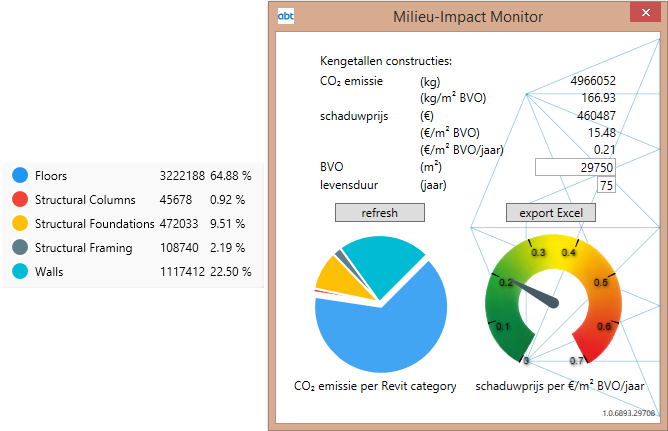The width and height of the screenshot is (668, 431).
Task: Click the levensduur input field 75
Action: pos(606,185)
